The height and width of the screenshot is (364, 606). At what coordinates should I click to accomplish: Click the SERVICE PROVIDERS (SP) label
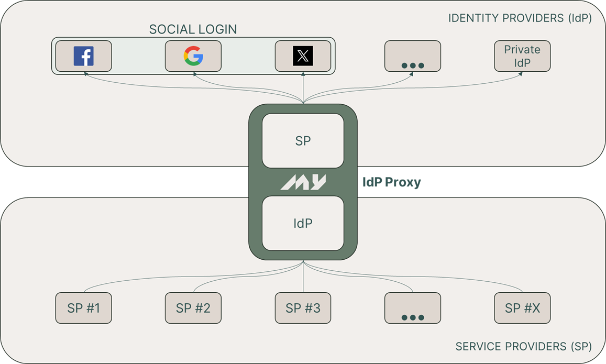pos(523,346)
